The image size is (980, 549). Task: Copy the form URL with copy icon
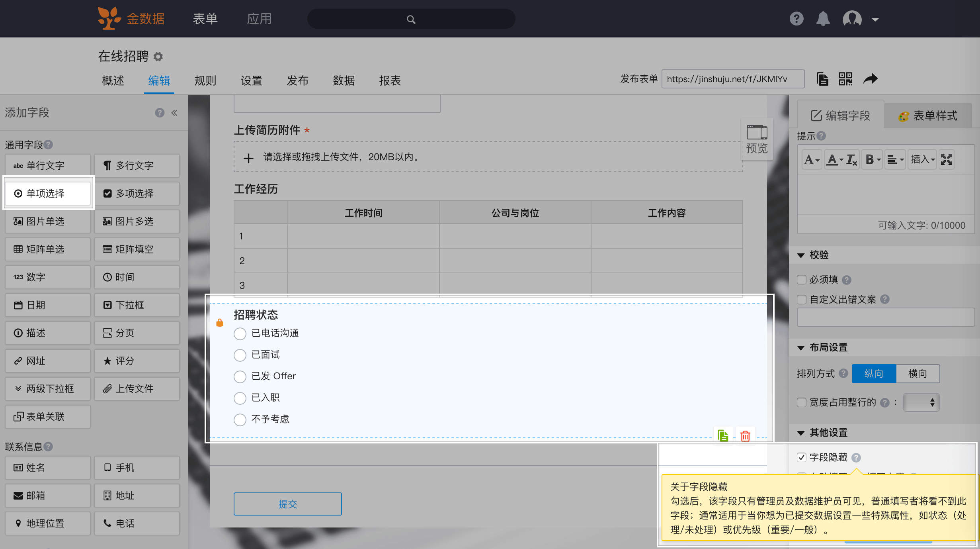click(x=822, y=79)
